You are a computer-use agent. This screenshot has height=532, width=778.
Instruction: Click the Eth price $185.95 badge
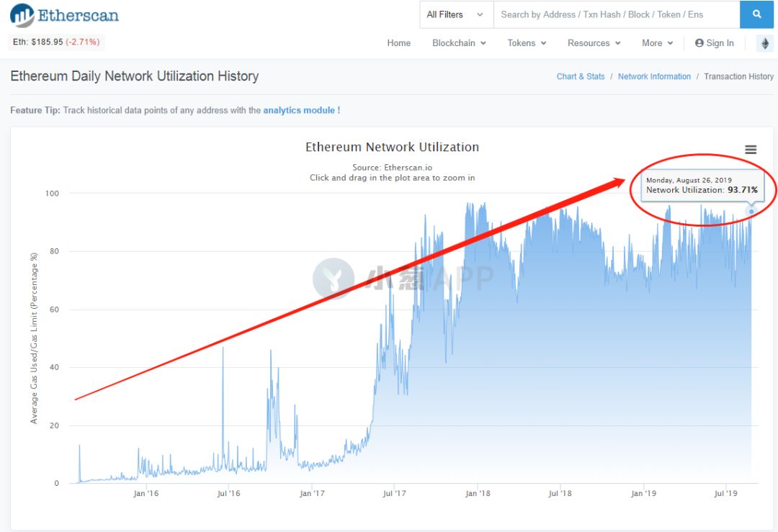(x=56, y=42)
